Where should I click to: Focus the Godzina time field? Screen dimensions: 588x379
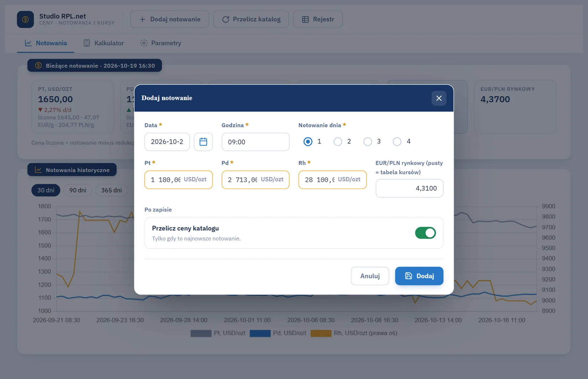point(256,142)
